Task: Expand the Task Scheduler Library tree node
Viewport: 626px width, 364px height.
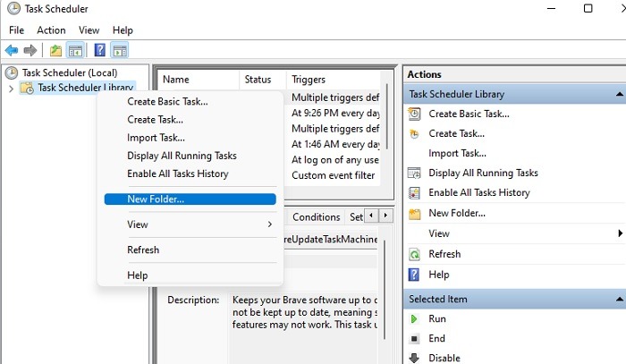Action: (x=11, y=89)
